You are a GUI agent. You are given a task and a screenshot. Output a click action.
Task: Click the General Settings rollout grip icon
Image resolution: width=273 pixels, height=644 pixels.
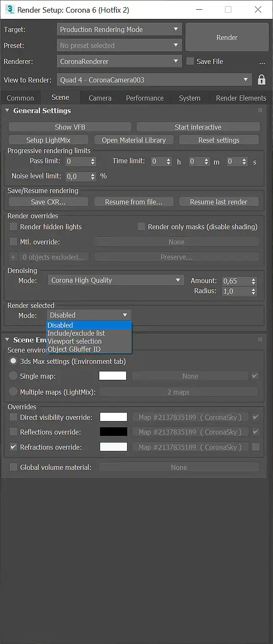pos(260,110)
